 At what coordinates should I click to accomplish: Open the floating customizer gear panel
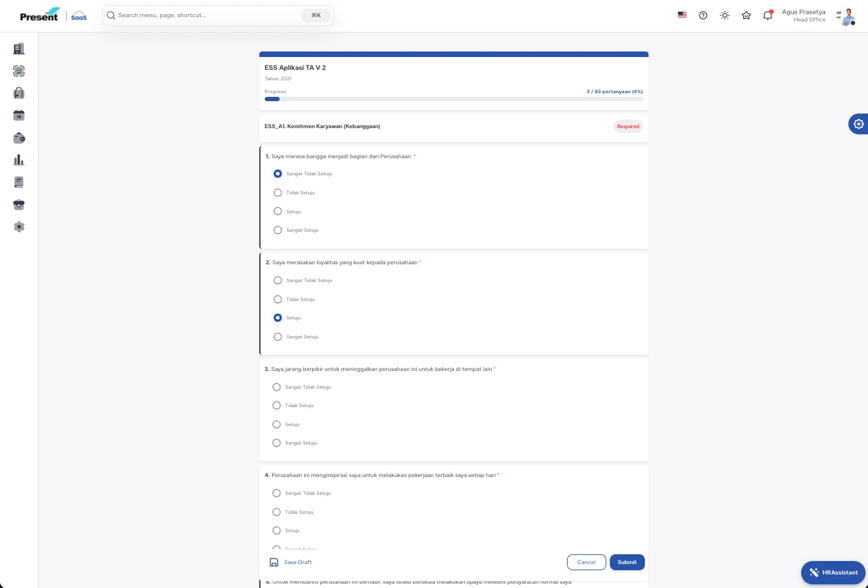click(x=858, y=124)
